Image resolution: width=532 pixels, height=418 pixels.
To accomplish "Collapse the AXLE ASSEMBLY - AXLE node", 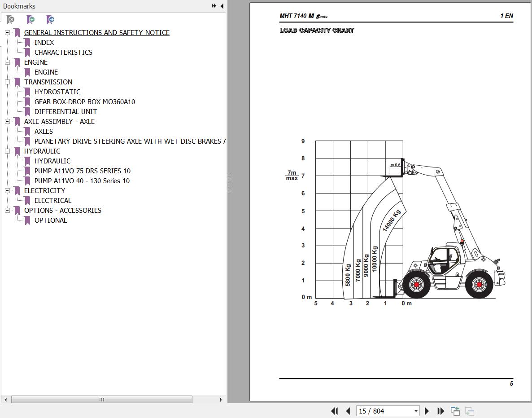I will 7,121.
